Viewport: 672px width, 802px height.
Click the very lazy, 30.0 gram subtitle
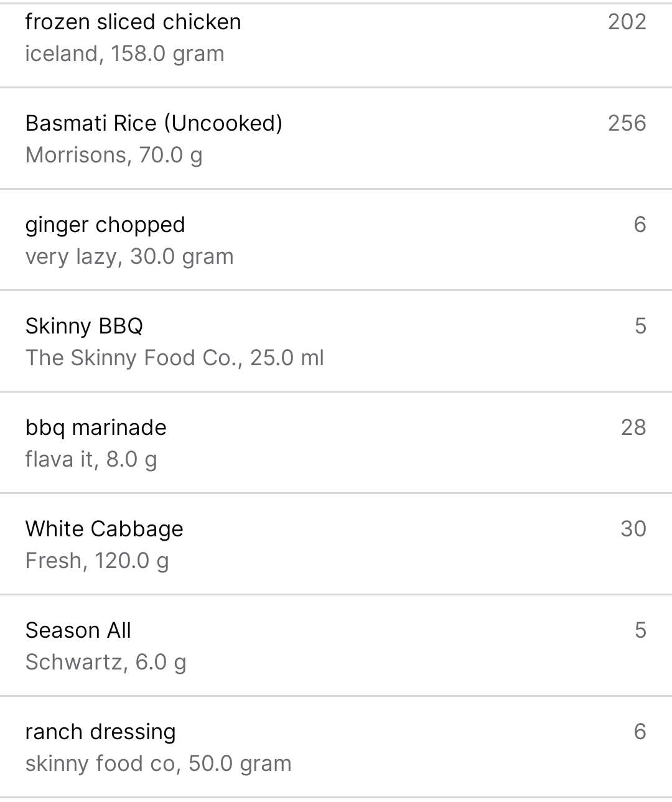[x=129, y=256]
